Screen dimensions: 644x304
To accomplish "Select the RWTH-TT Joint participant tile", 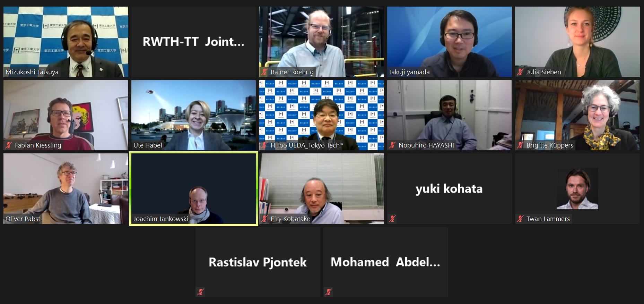I will 193,42.
